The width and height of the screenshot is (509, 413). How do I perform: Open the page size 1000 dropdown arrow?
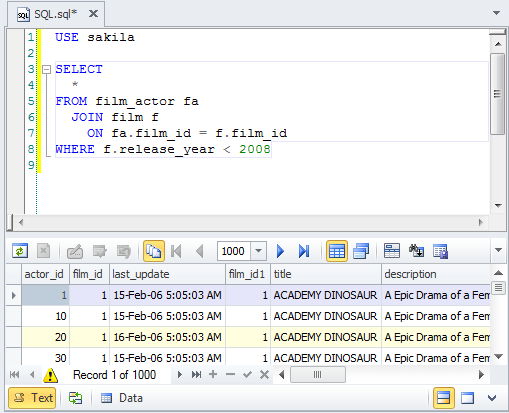coord(258,251)
